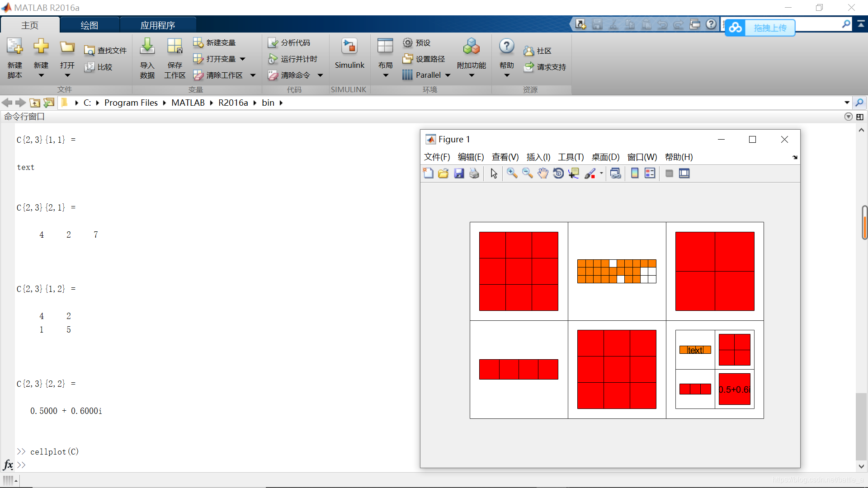Click the Find Files (查找文件) button
This screenshot has width=868, height=488.
[105, 51]
